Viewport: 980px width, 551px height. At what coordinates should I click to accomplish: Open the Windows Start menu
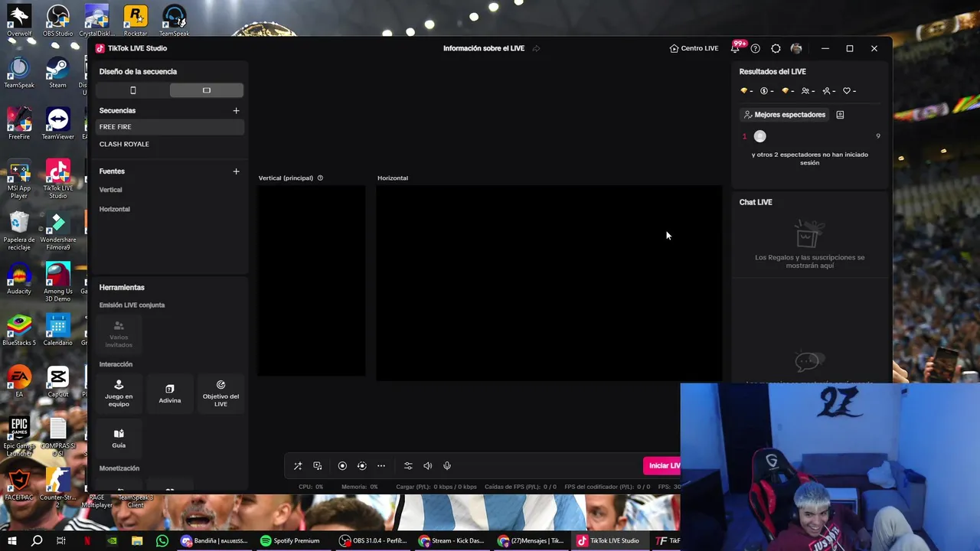pyautogui.click(x=11, y=541)
